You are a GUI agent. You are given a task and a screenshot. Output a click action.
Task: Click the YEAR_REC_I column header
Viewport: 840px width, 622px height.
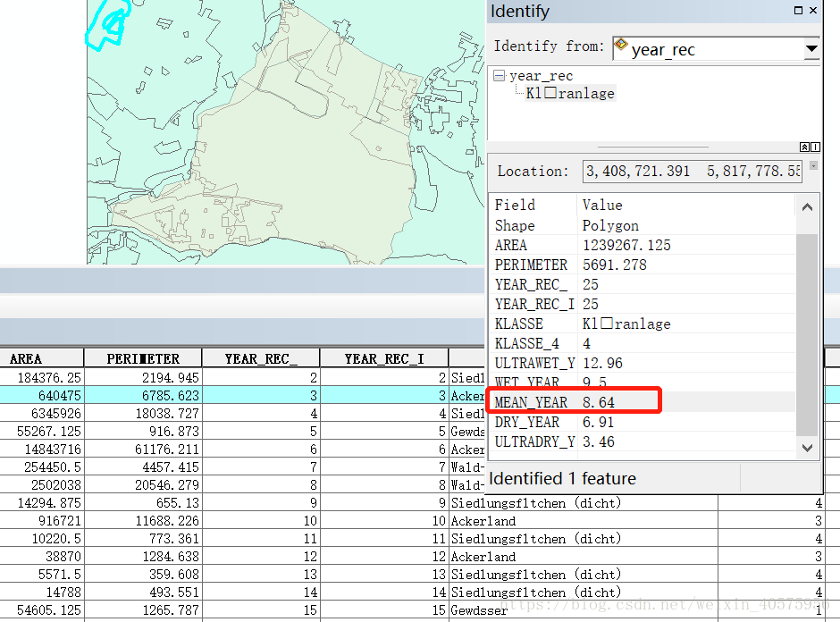point(383,358)
